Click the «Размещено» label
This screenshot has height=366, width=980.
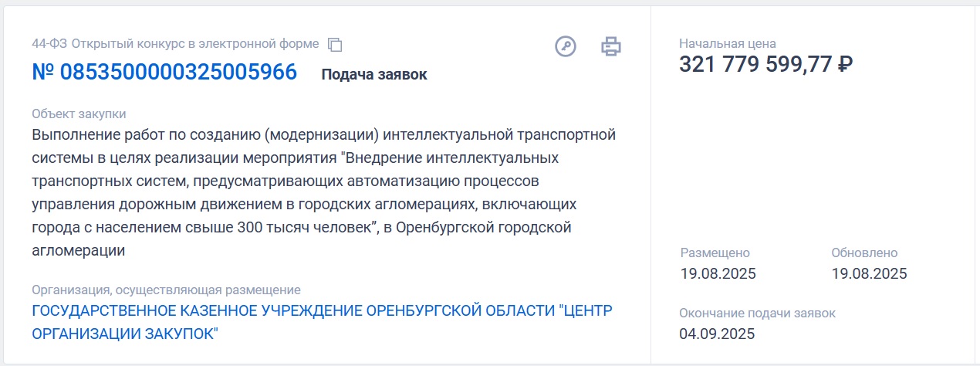[715, 252]
